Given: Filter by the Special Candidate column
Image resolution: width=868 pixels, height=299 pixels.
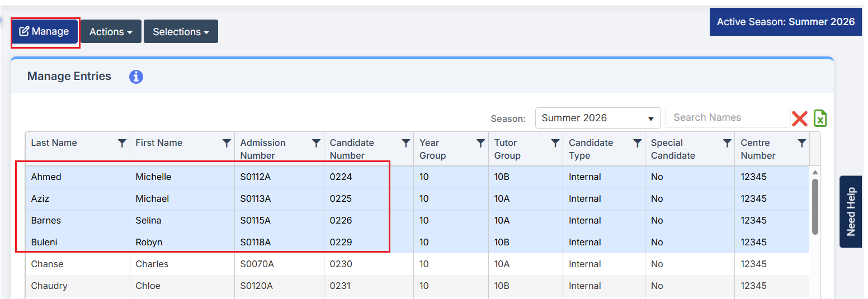Looking at the screenshot, I should (x=727, y=143).
